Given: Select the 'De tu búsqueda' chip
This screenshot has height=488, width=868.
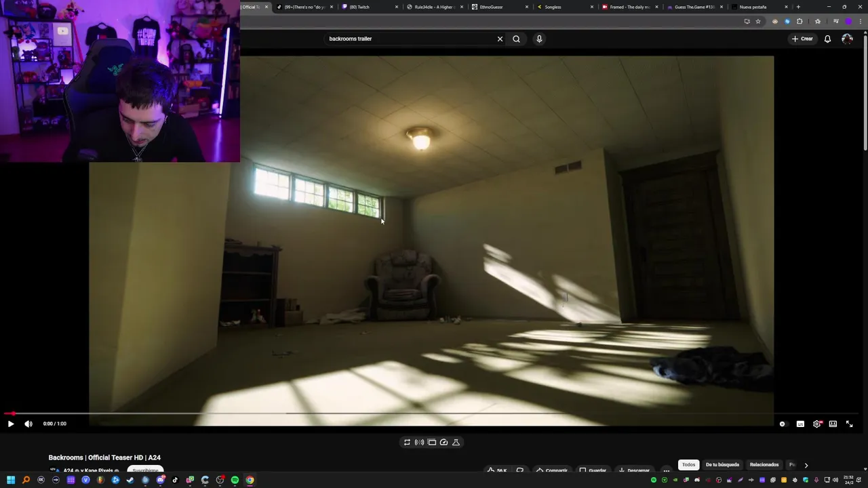Looking at the screenshot, I should click(722, 465).
